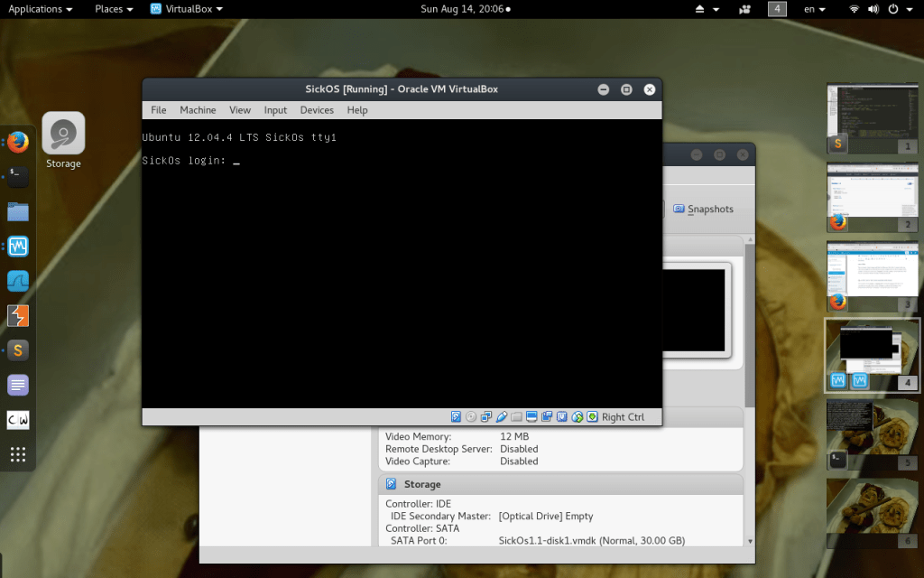Click the hard disk activity icon in the VM status bar
The height and width of the screenshot is (578, 924).
click(x=456, y=416)
